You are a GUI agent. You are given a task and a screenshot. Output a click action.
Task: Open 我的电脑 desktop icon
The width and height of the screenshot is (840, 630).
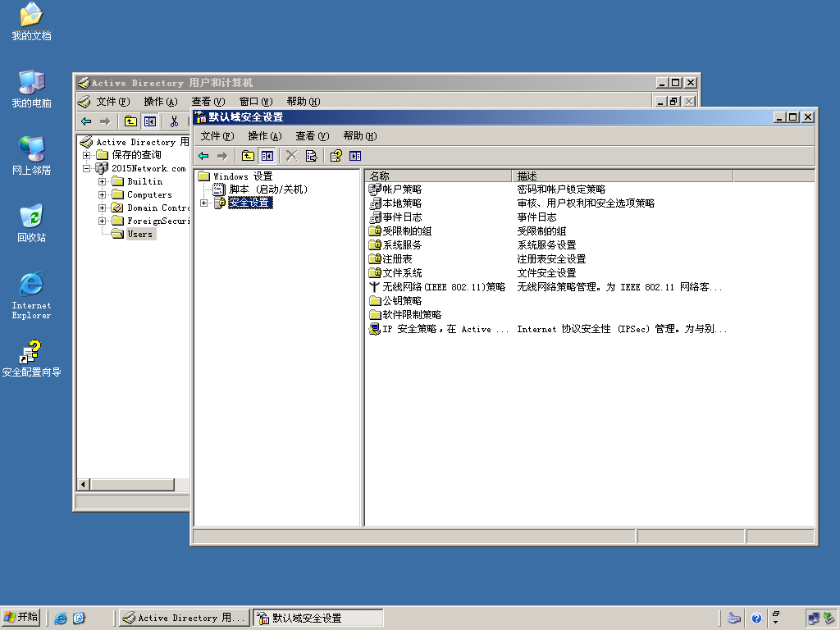coord(31,89)
